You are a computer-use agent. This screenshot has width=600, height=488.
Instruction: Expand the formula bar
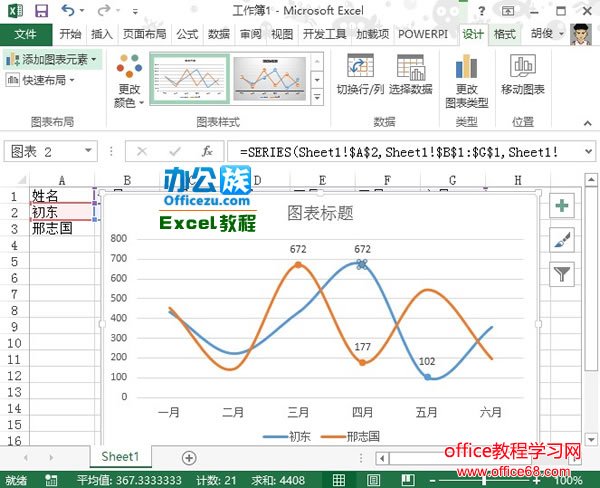click(x=589, y=152)
